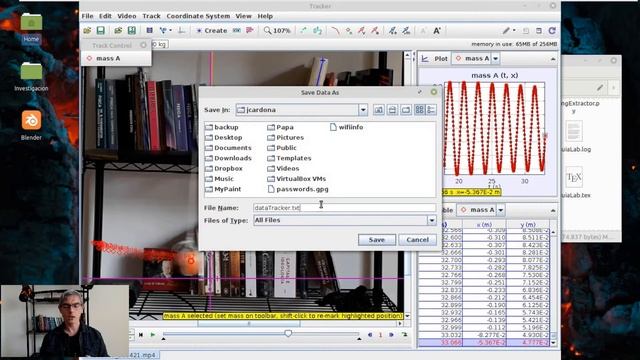
Task: Select the Papa folder
Action: 280,127
